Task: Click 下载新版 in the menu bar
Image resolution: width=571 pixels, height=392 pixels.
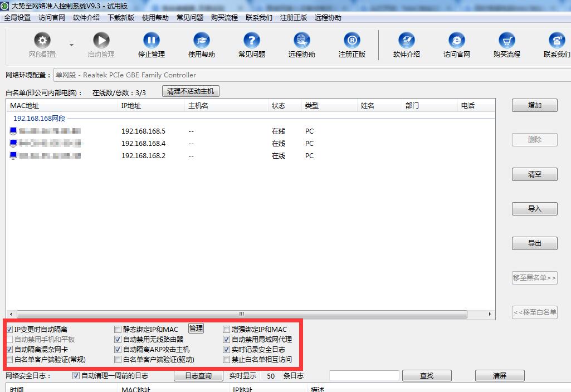Action: click(121, 17)
